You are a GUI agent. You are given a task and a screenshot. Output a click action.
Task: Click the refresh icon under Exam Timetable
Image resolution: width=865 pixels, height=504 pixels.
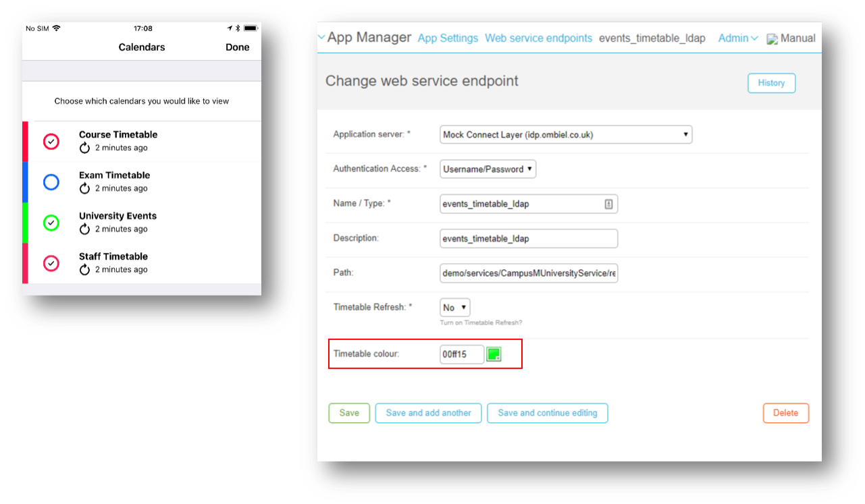pos(84,188)
